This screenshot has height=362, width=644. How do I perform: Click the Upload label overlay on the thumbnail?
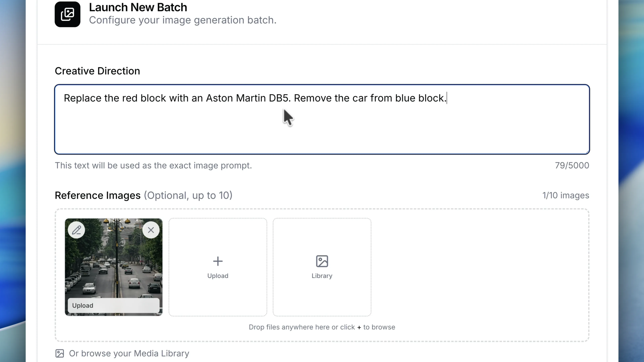[x=83, y=305]
